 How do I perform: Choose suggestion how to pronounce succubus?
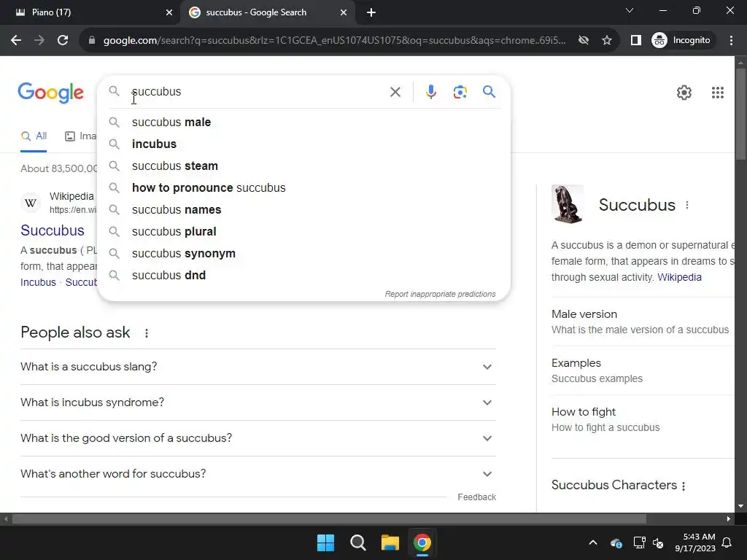(303, 187)
